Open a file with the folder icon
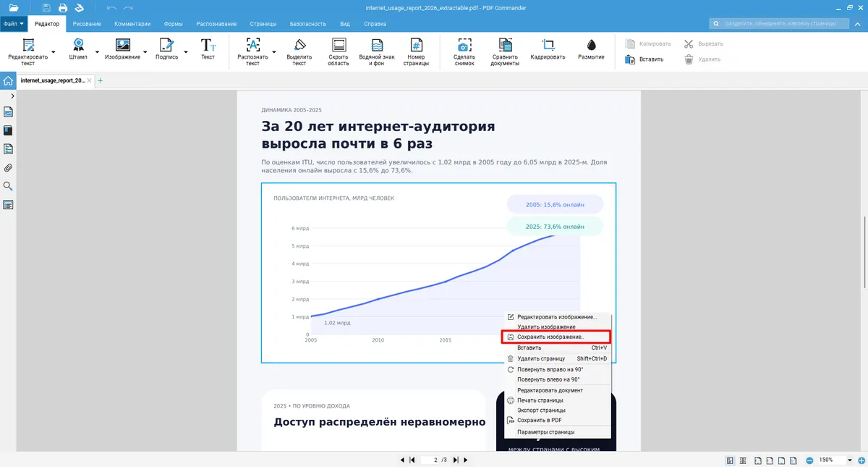This screenshot has height=467, width=868. [x=14, y=8]
